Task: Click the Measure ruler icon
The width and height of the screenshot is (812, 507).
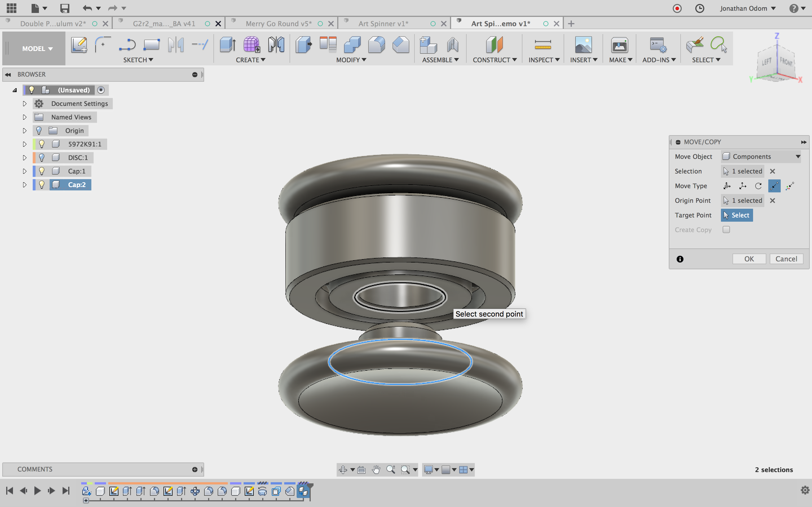Action: [x=542, y=45]
